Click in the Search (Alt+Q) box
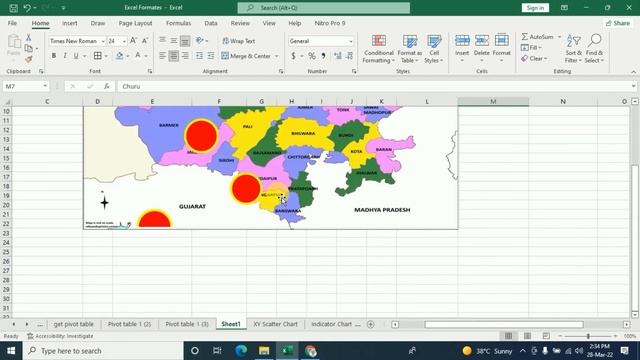This screenshot has width=640, height=360. coord(324,8)
